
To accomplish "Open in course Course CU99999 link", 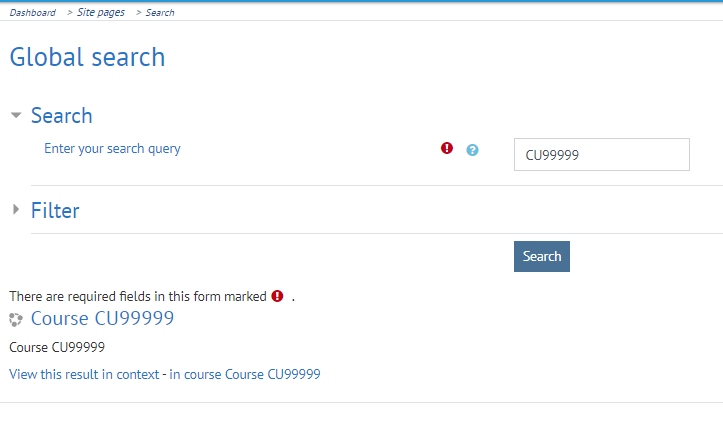I will pos(245,374).
